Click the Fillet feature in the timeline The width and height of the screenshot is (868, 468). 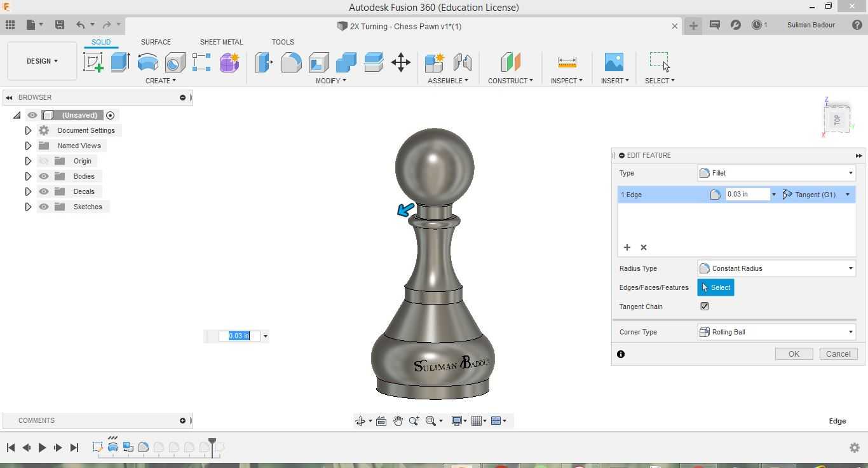[x=144, y=448]
